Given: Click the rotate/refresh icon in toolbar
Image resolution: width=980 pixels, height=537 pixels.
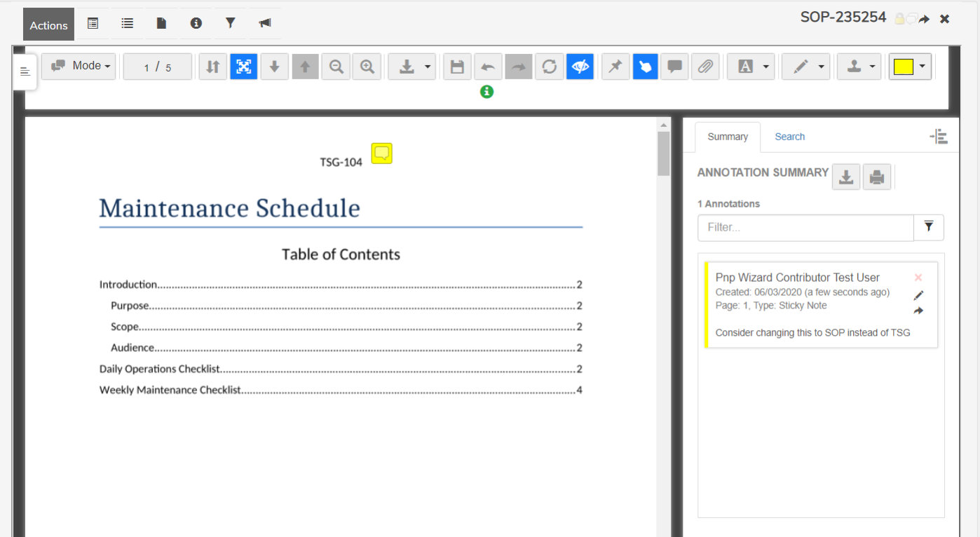Looking at the screenshot, I should pos(550,67).
